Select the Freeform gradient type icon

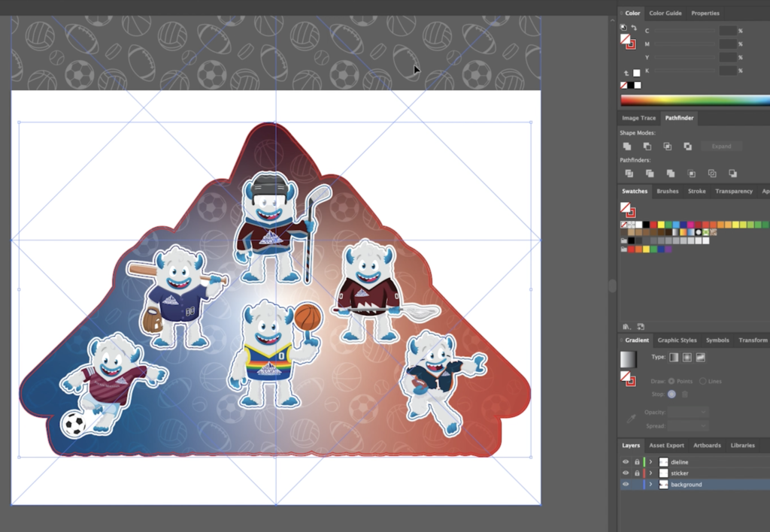701,357
